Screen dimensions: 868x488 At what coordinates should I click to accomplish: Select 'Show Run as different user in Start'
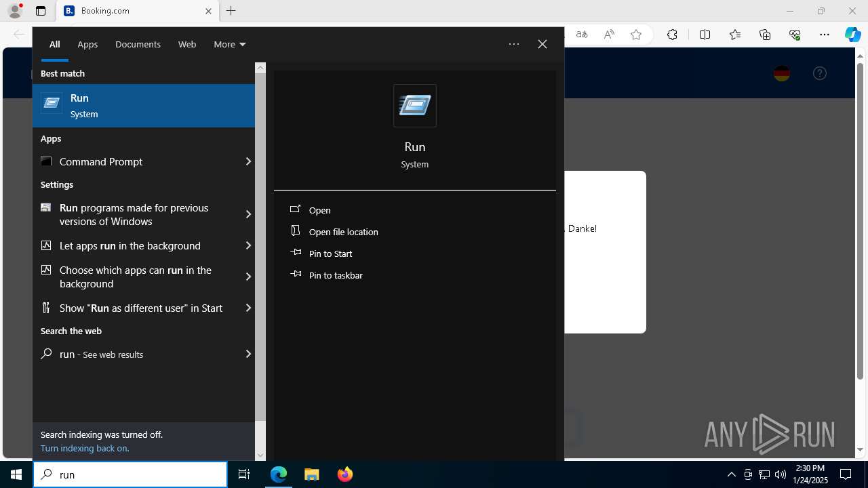[x=136, y=308]
